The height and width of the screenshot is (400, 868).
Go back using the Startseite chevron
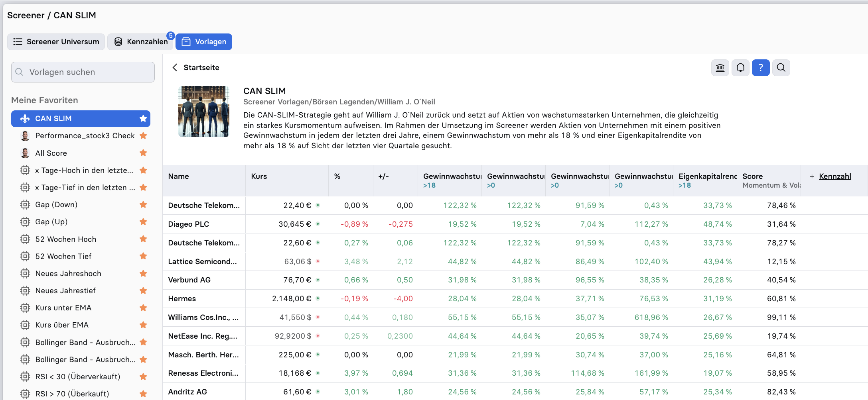(x=175, y=68)
